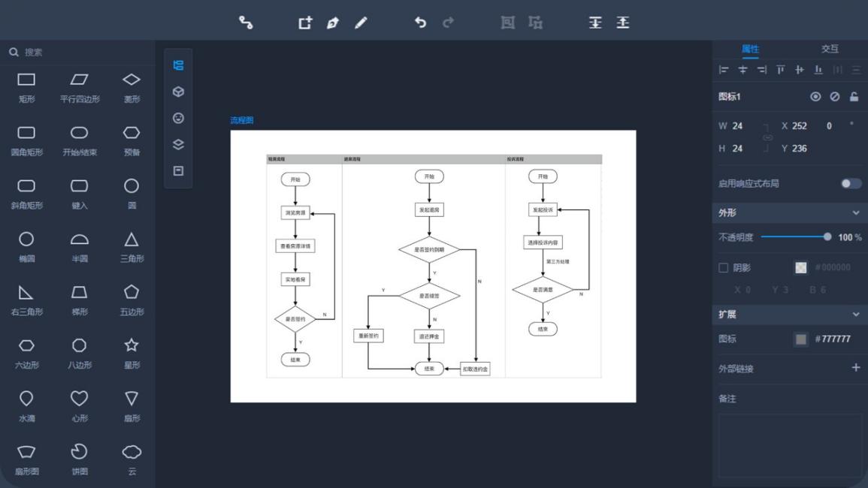Click the redo arrow icon
Image resolution: width=868 pixels, height=488 pixels.
pyautogui.click(x=449, y=23)
